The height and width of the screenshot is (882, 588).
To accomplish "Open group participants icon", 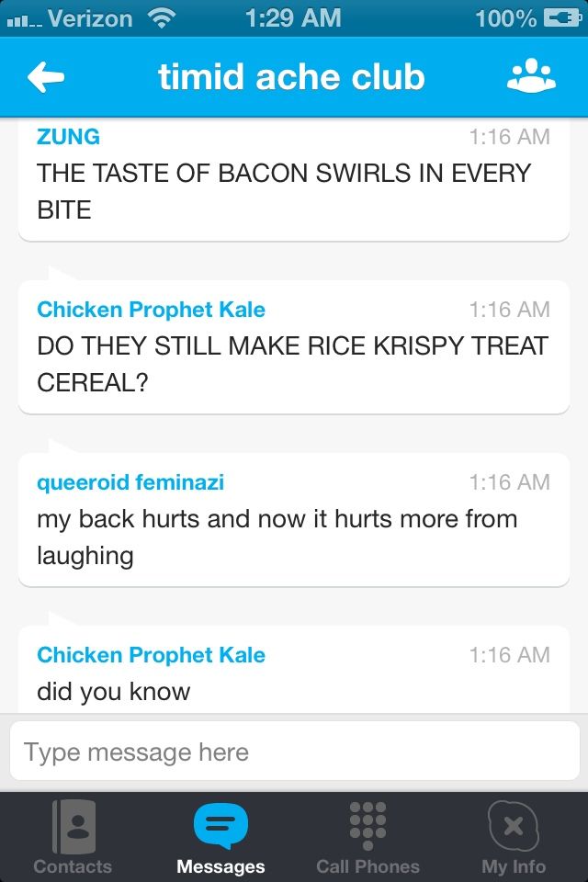I will tap(531, 78).
